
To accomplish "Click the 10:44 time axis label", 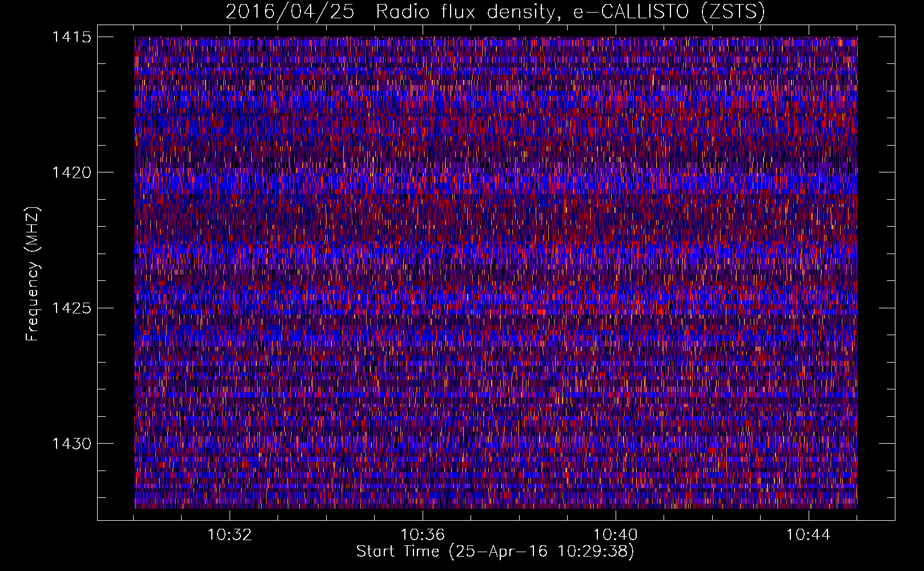I will (x=809, y=535).
